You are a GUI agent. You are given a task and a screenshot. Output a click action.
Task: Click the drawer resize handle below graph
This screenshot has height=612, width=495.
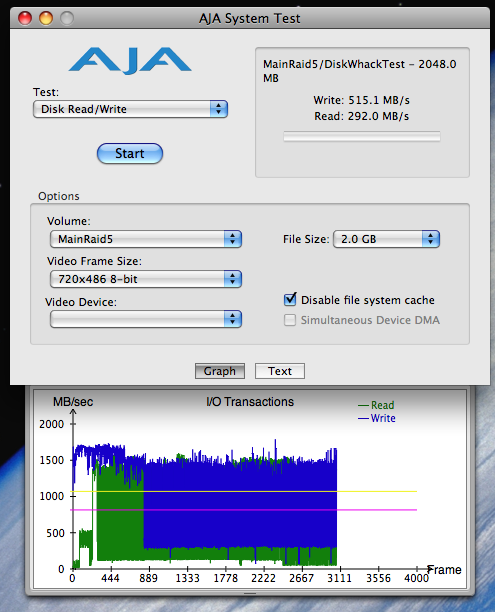pos(250,594)
